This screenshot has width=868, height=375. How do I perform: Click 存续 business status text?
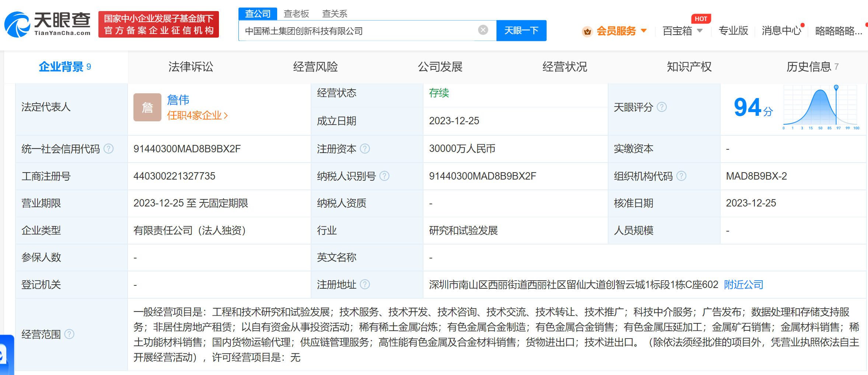[439, 93]
